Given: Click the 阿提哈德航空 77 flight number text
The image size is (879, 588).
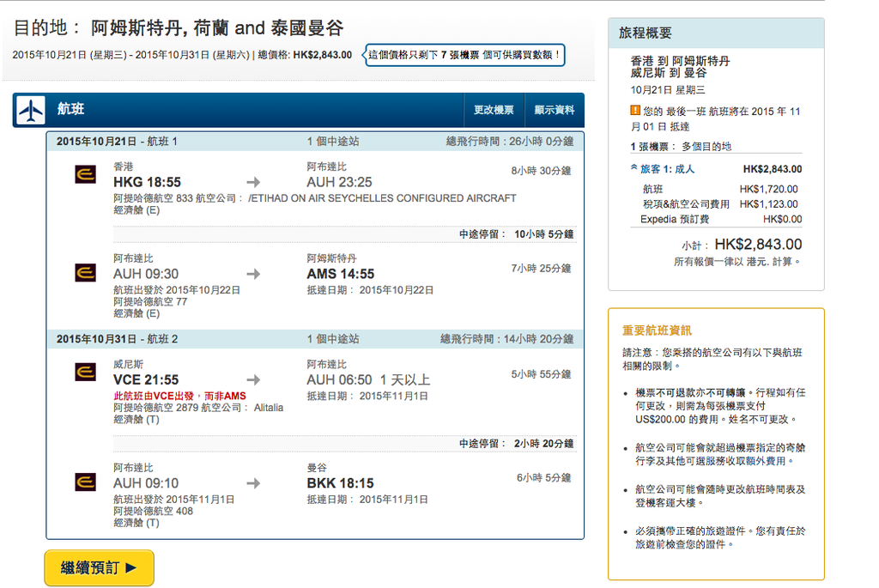Looking at the screenshot, I should coord(150,301).
